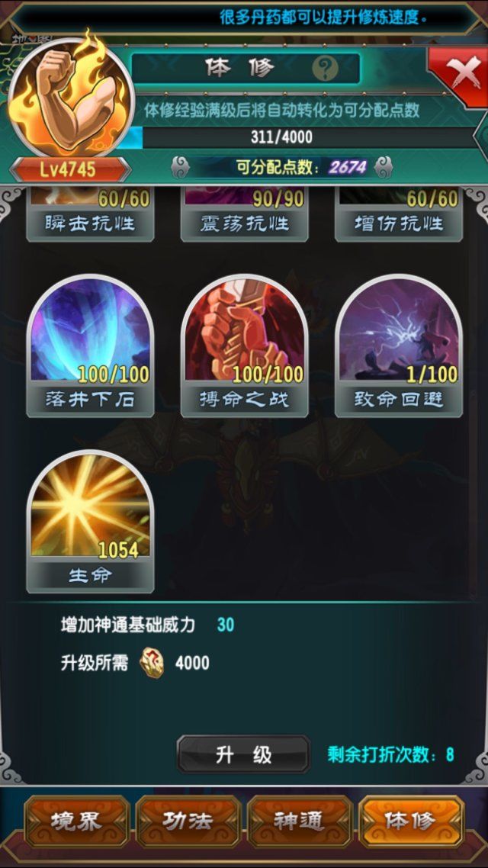Tap the 增伤抗性 resistance skill
Screen dimensions: 488x868
pyautogui.click(x=398, y=215)
